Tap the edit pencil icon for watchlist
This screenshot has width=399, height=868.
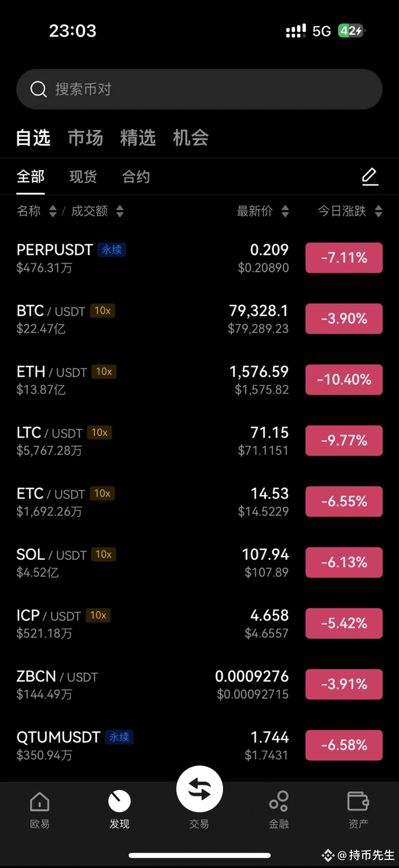click(x=370, y=176)
